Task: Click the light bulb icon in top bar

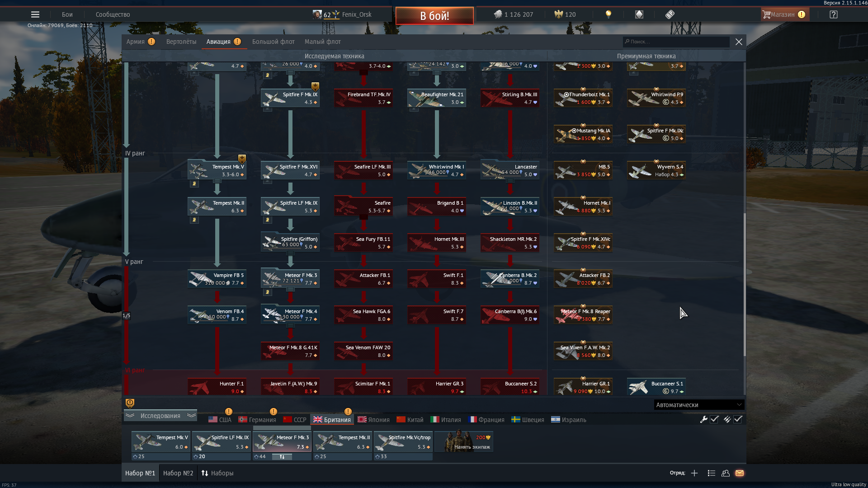Action: tap(609, 14)
